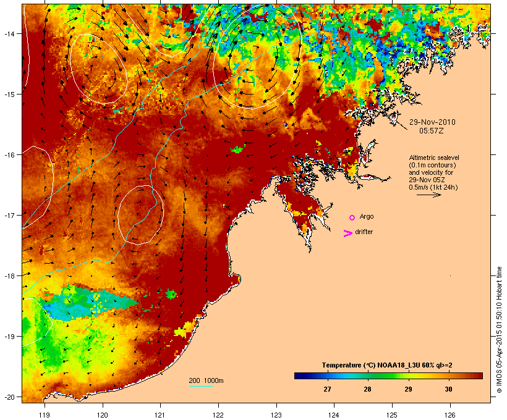Click the magenta drifter arrow legend symbol
This screenshot has width=507, height=420.
(348, 233)
